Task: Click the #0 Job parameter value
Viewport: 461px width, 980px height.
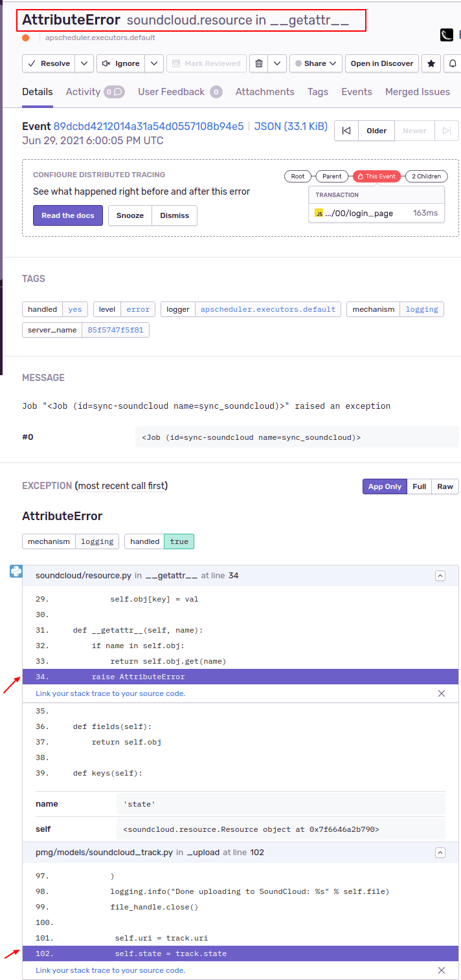Action: pyautogui.click(x=297, y=437)
